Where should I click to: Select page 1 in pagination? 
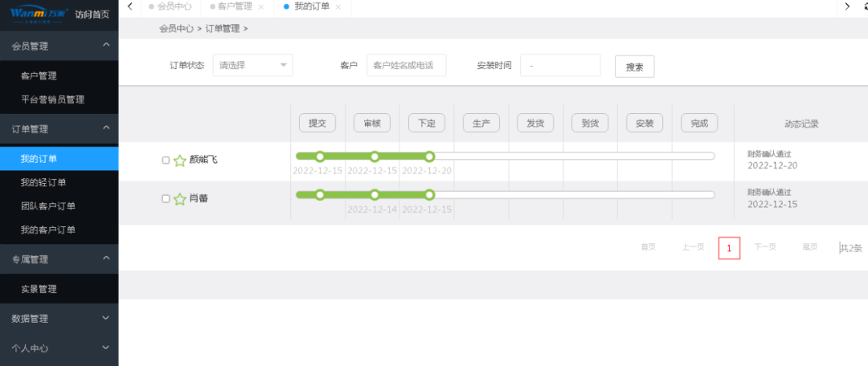(729, 248)
